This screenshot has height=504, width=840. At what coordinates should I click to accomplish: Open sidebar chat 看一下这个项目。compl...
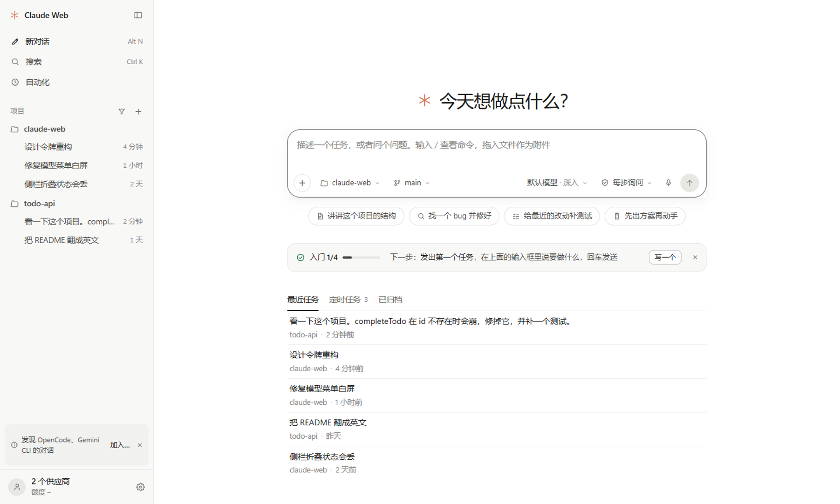(x=76, y=221)
